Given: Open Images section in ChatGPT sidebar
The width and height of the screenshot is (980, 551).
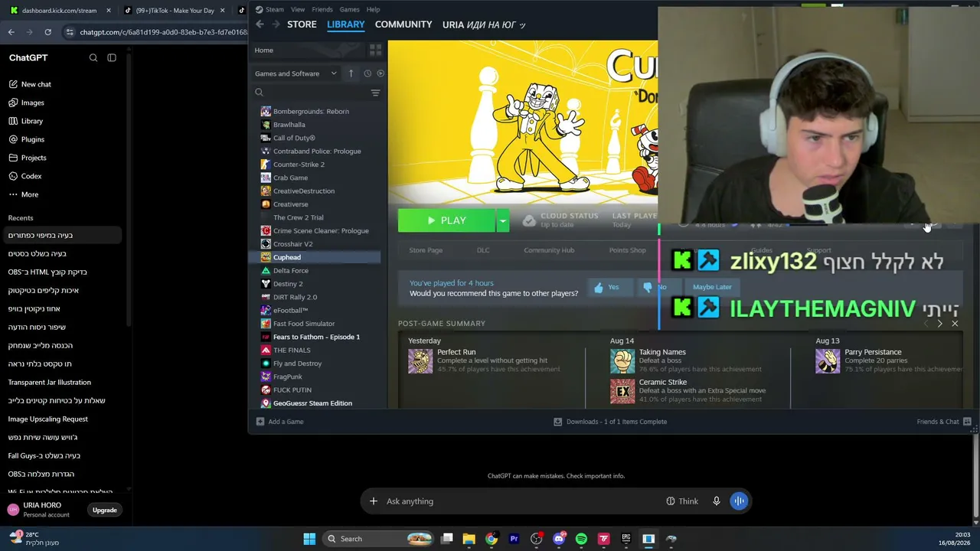Looking at the screenshot, I should click(x=32, y=103).
